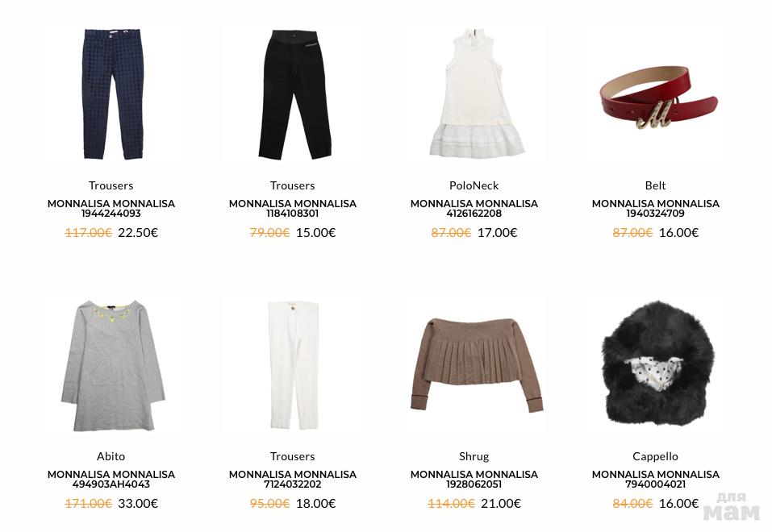
Task: Click the Shrug category label
Action: (x=474, y=457)
